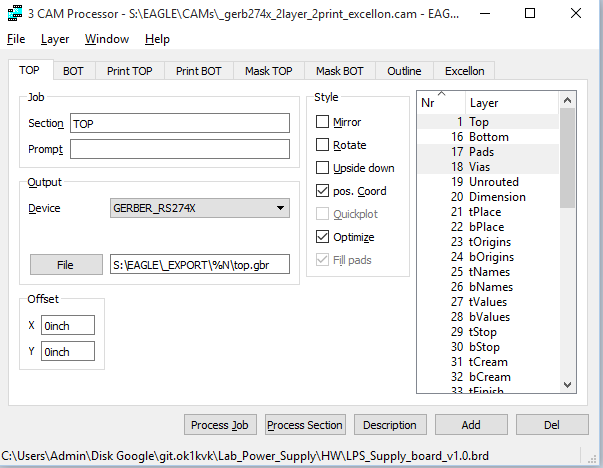Click the layer list scrollbar thumb
603x468 pixels.
click(567, 158)
